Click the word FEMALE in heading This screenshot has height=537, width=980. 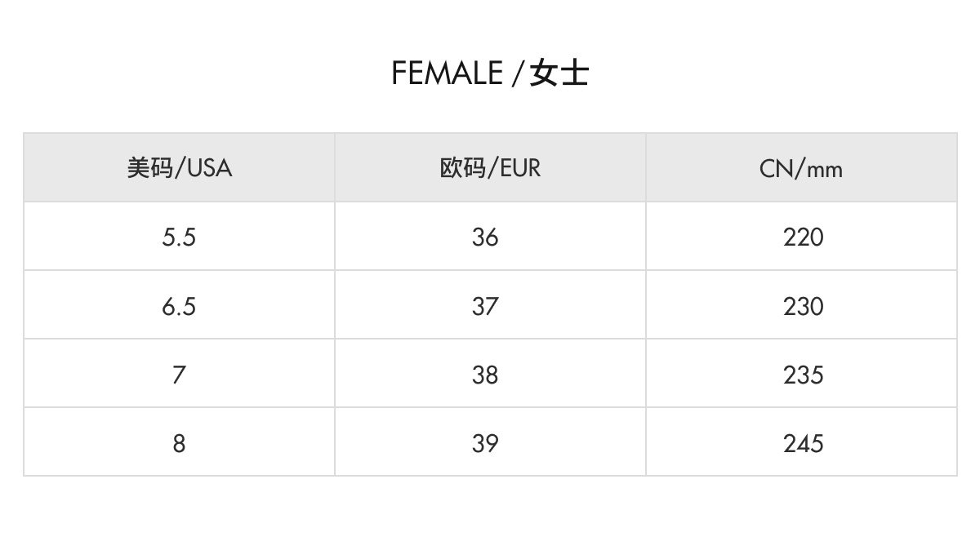[x=447, y=74]
